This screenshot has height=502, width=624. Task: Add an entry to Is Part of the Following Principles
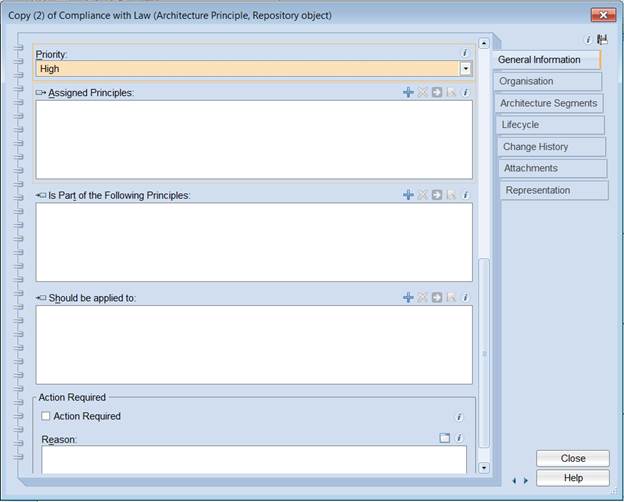[x=408, y=195]
